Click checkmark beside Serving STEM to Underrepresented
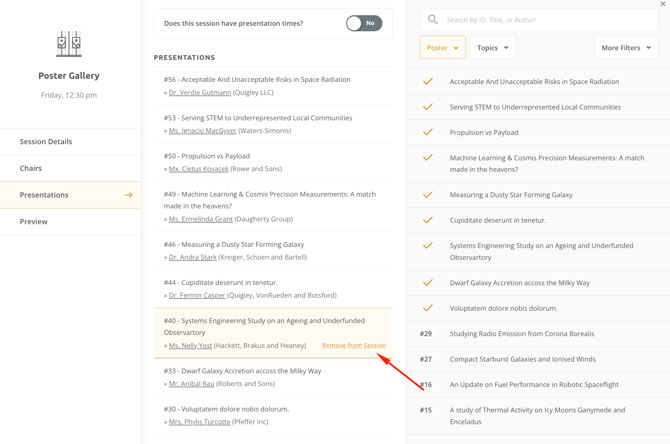670x444 pixels. point(428,107)
